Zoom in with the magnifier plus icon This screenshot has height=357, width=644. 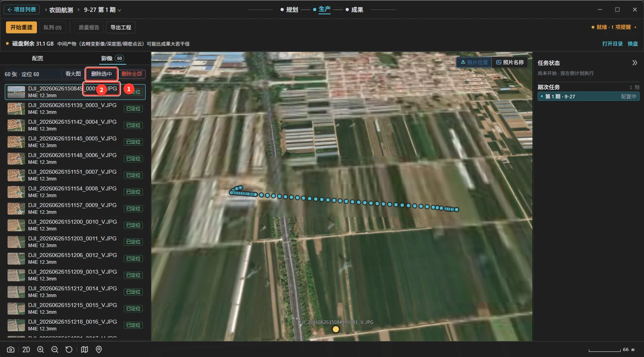pyautogui.click(x=40, y=349)
